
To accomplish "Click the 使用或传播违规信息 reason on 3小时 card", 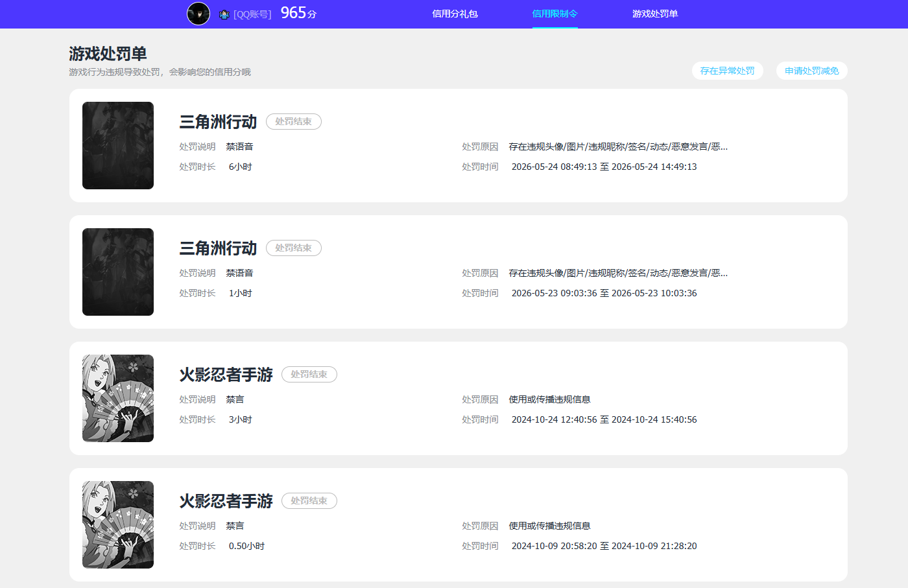I will click(x=550, y=399).
